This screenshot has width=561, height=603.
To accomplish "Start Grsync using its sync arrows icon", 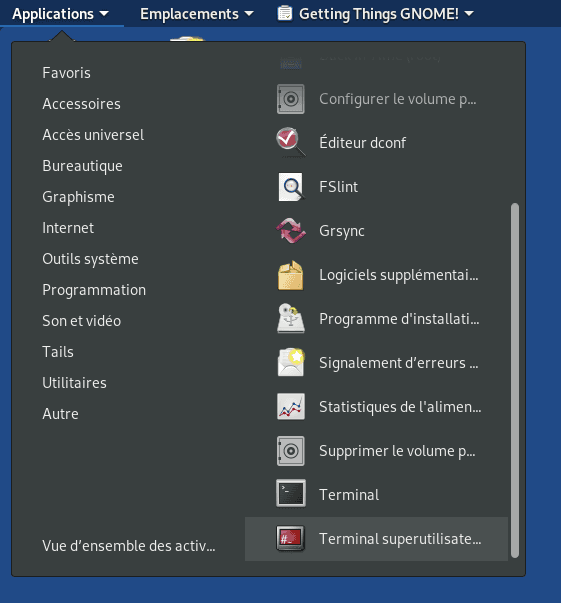I will pyautogui.click(x=291, y=231).
